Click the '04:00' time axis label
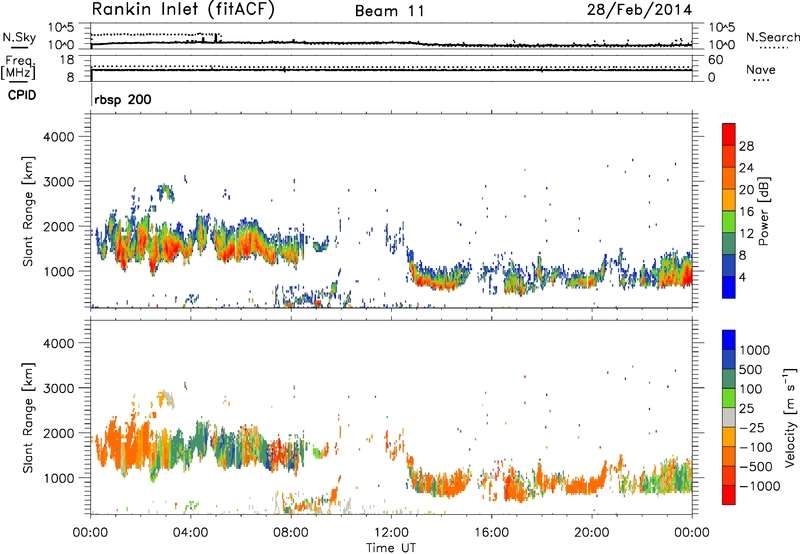The width and height of the screenshot is (800, 554). (x=190, y=533)
